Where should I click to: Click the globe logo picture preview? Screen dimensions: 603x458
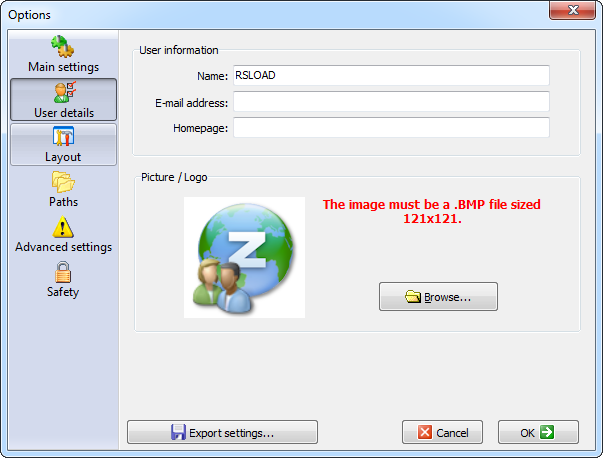pos(244,257)
